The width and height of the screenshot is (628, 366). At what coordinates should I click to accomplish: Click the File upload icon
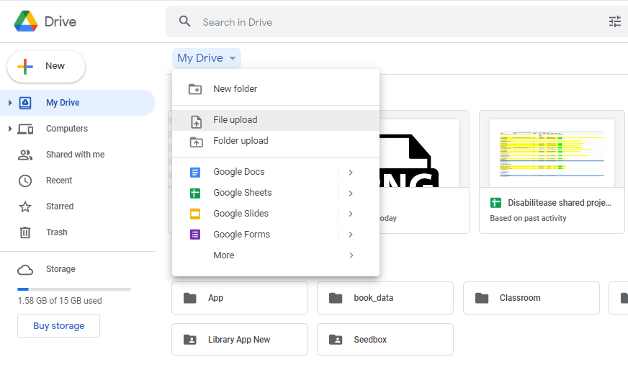(x=196, y=121)
